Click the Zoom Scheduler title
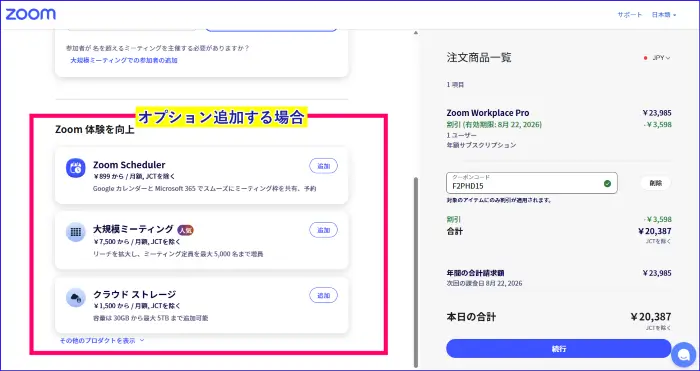Viewport: 700px width, 371px height. (129, 165)
